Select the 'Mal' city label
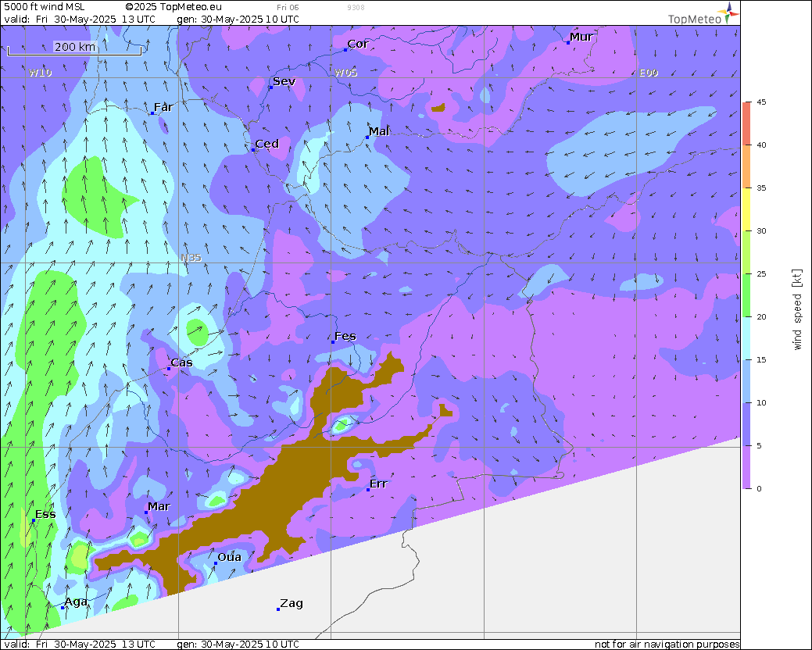Viewport: 812px width, 650px height. (x=379, y=131)
